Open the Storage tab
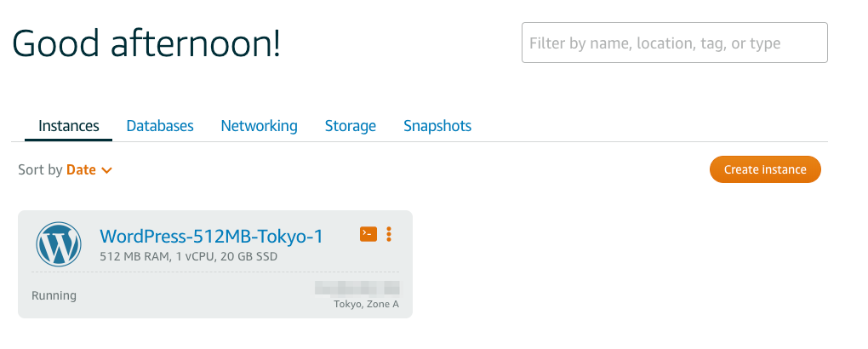 point(350,126)
